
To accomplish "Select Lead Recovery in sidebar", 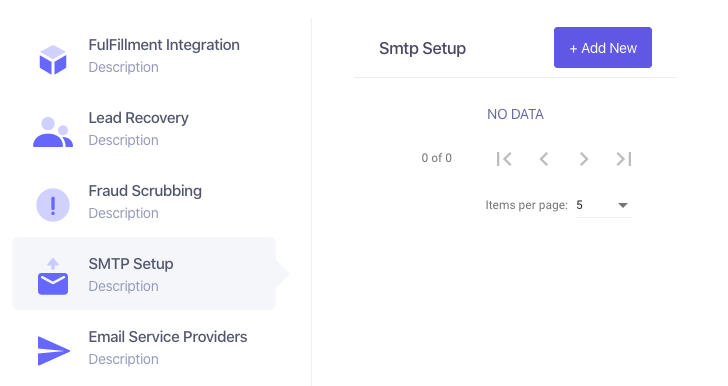I will pos(144,129).
